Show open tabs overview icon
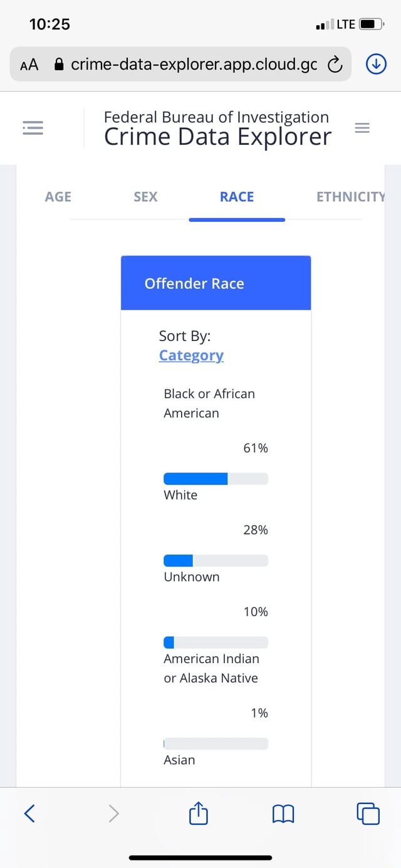 click(368, 813)
